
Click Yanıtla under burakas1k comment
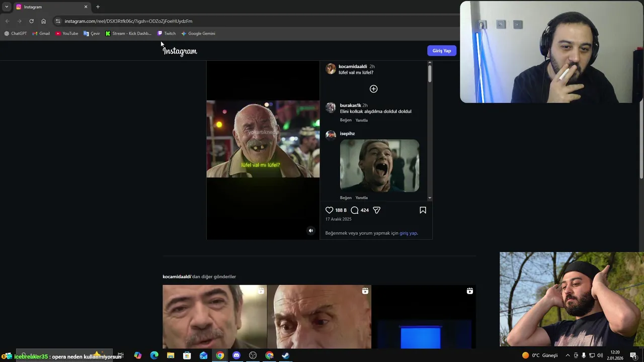361,120
